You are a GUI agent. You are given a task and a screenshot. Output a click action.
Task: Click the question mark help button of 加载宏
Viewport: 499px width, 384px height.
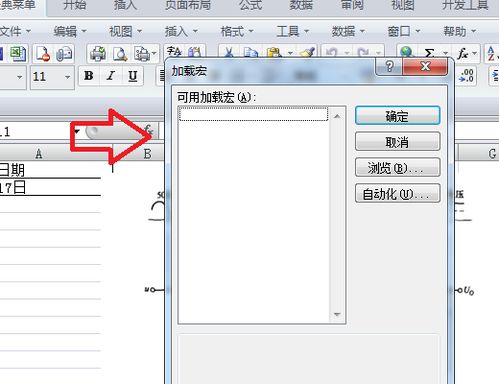point(389,66)
